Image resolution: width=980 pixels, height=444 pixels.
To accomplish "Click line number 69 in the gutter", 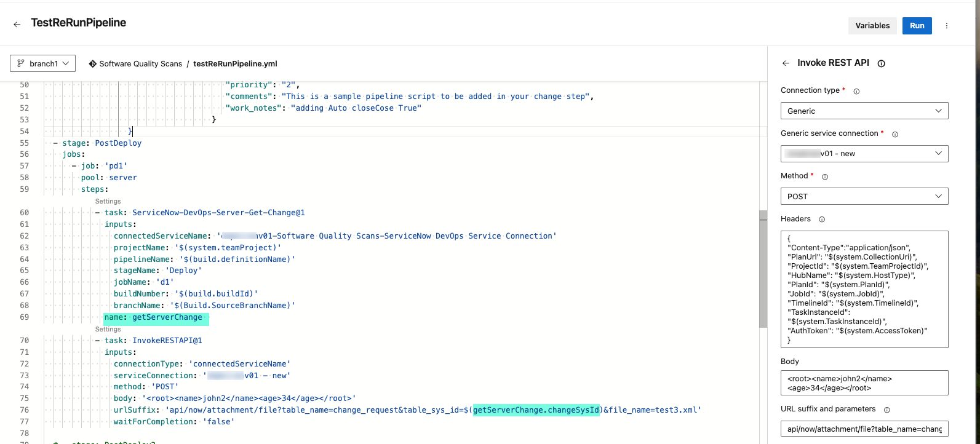I will pyautogui.click(x=25, y=317).
